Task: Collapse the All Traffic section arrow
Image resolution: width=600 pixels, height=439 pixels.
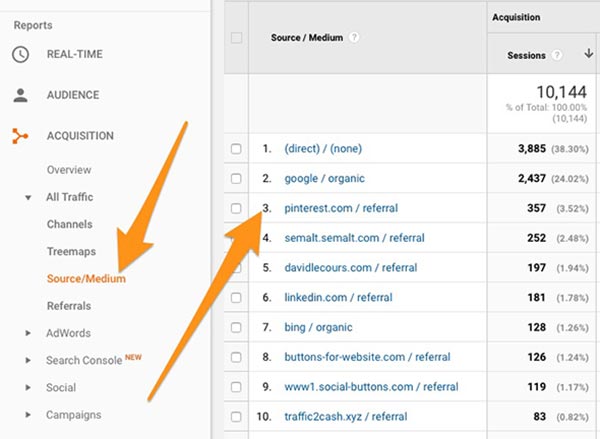Action: (28, 197)
